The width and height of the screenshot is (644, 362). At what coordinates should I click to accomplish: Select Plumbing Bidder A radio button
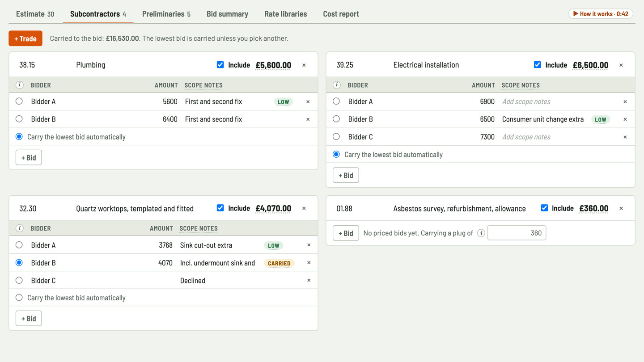(x=19, y=101)
